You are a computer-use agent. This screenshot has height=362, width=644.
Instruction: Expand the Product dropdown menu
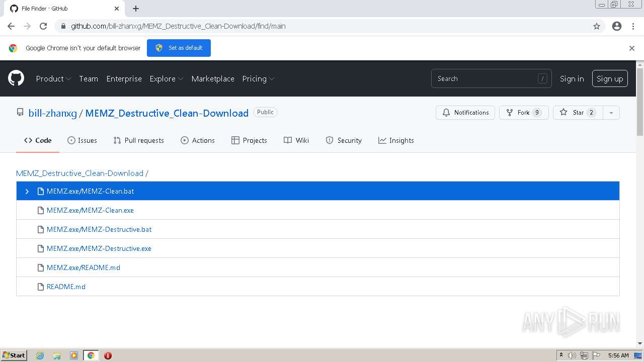click(x=53, y=78)
